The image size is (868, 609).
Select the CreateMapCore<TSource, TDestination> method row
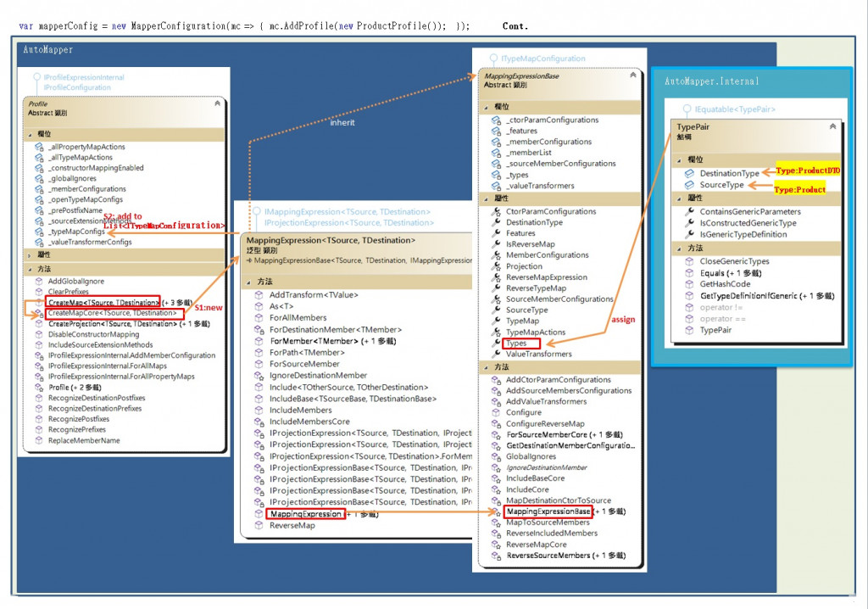[114, 313]
